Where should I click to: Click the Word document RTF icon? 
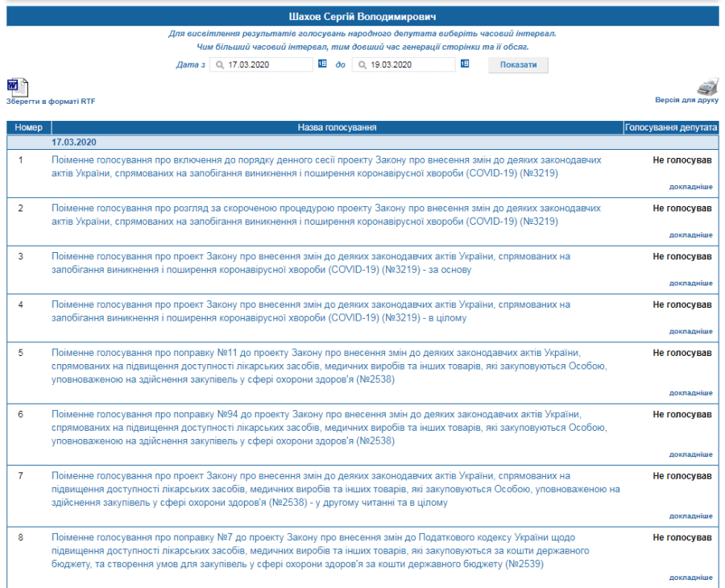17,87
